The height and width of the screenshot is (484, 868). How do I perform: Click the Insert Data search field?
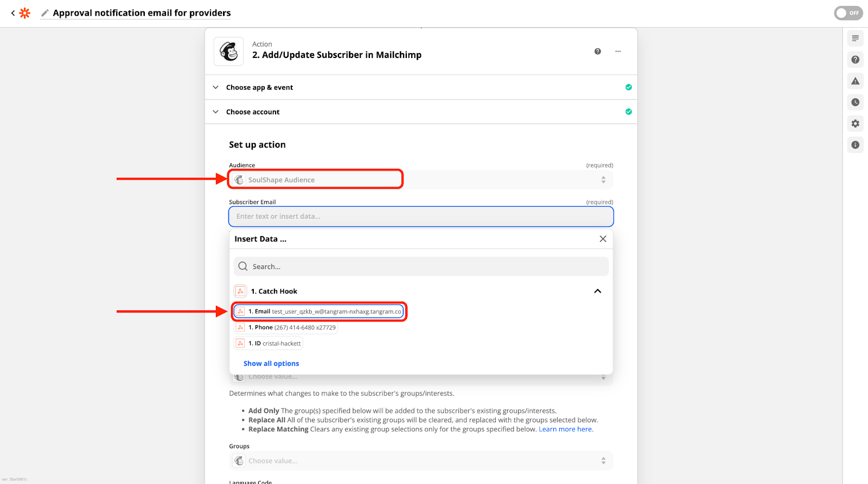point(421,266)
